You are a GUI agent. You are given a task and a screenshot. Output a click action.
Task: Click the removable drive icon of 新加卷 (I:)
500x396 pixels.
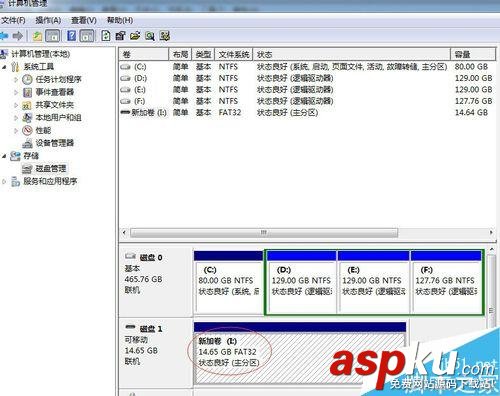pyautogui.click(x=125, y=112)
